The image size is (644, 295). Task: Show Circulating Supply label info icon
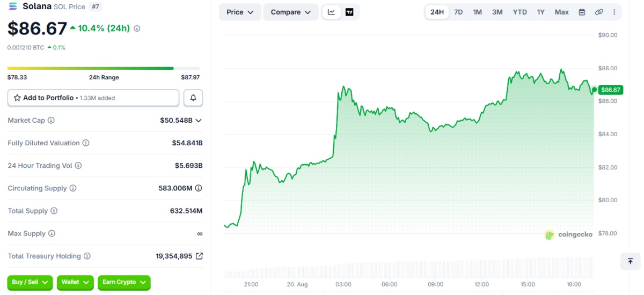(73, 188)
